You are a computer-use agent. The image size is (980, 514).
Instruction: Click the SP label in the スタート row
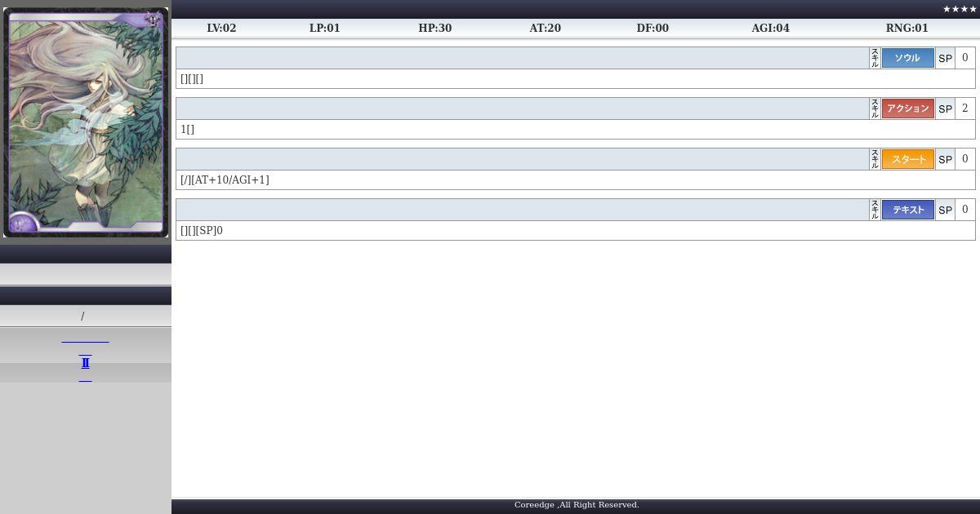coord(945,159)
